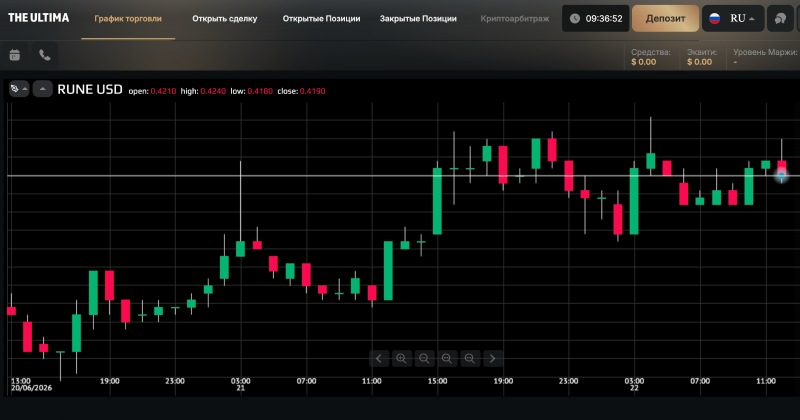Open support headset icon at top right
Viewport: 800px width, 420px height.
coord(781,18)
